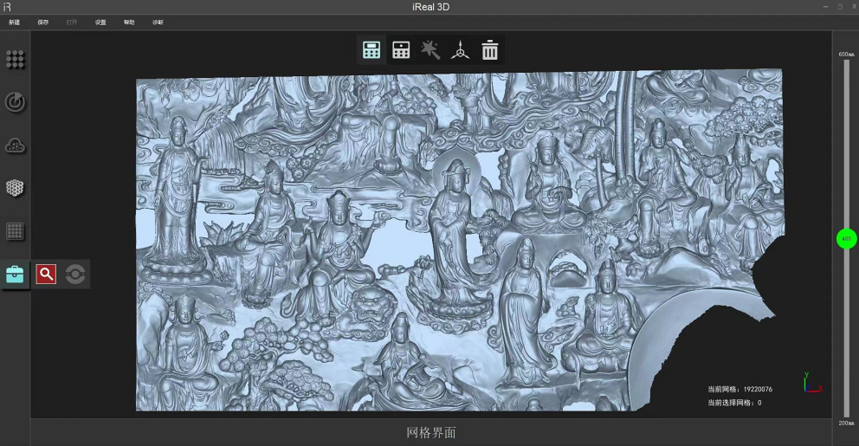Click the 网格界面 caption text
Image resolution: width=859 pixels, height=446 pixels.
point(431,433)
